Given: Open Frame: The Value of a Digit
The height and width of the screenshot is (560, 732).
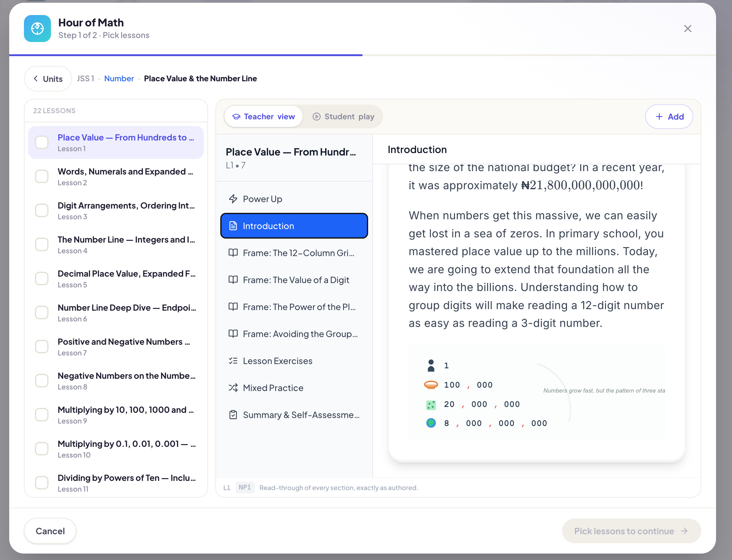Looking at the screenshot, I should 294,280.
